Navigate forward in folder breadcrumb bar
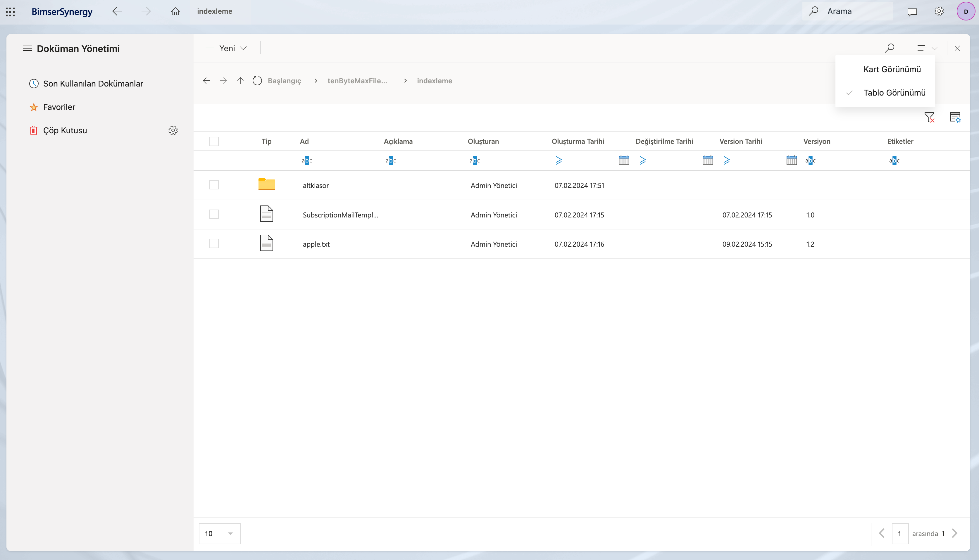Viewport: 979px width, 560px height. click(x=223, y=81)
